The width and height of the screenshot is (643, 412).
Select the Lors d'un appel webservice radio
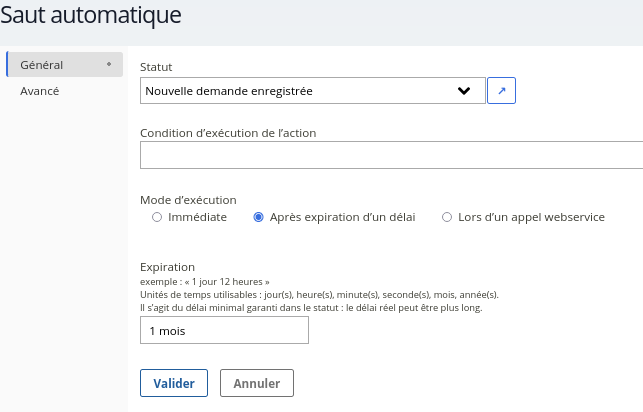pos(447,217)
